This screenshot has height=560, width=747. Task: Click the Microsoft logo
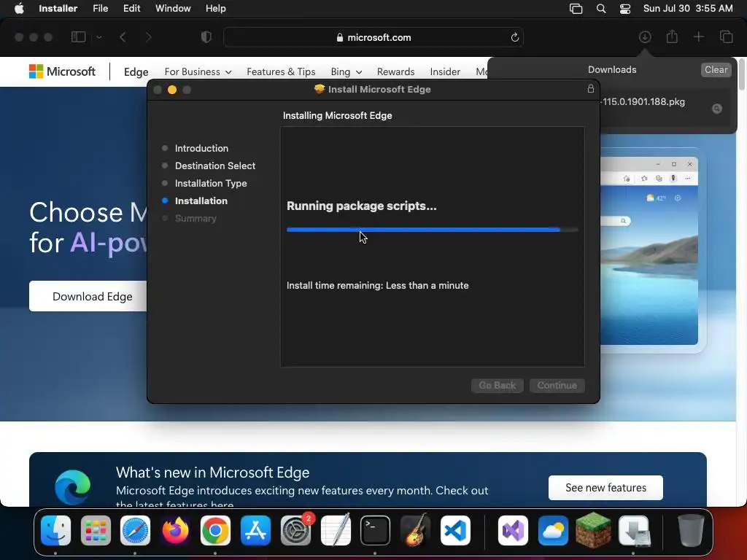63,71
